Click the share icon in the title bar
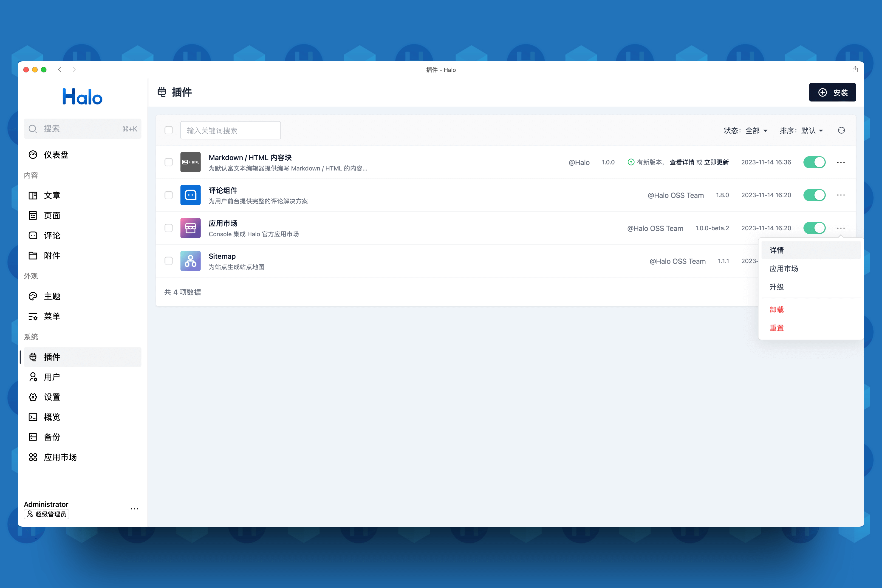 pos(855,69)
